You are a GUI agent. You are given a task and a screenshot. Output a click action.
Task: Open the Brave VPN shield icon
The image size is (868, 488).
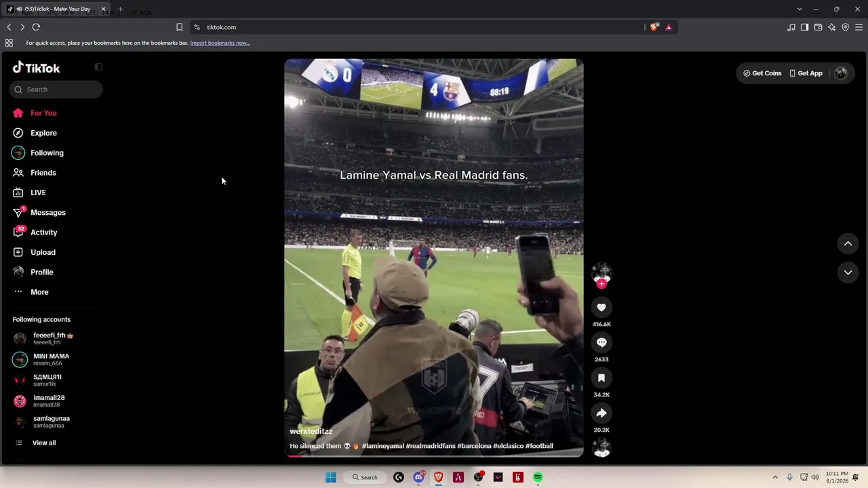coord(845,27)
